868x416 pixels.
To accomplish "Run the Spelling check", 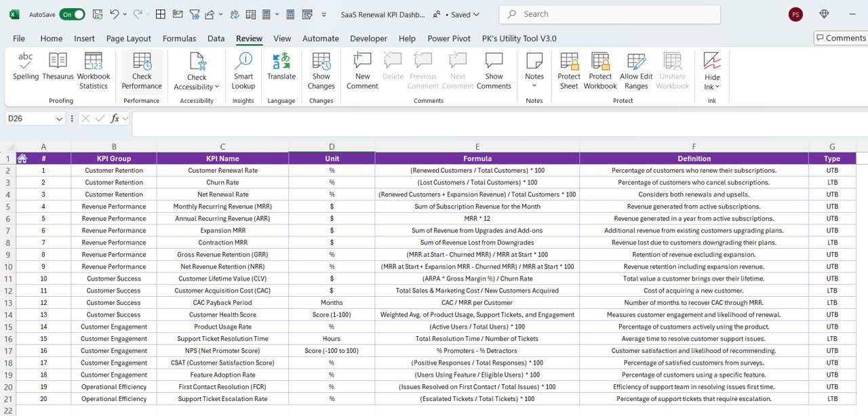I will point(26,68).
